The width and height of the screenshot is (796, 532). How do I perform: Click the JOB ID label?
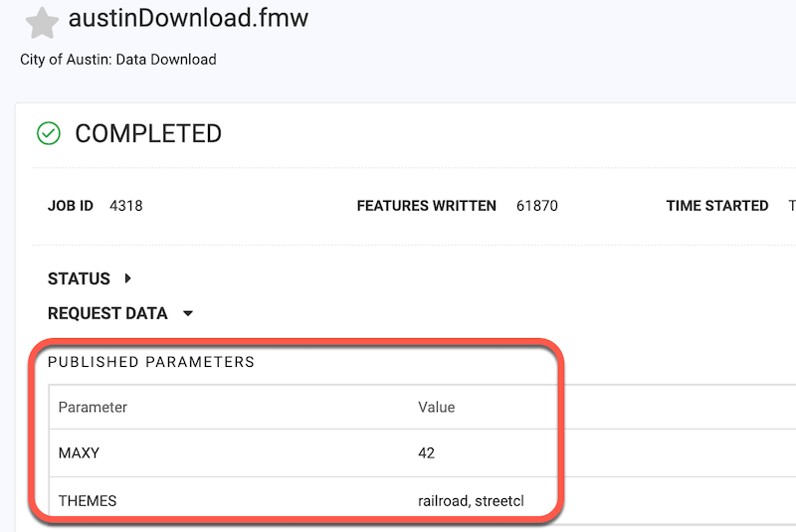[71, 206]
